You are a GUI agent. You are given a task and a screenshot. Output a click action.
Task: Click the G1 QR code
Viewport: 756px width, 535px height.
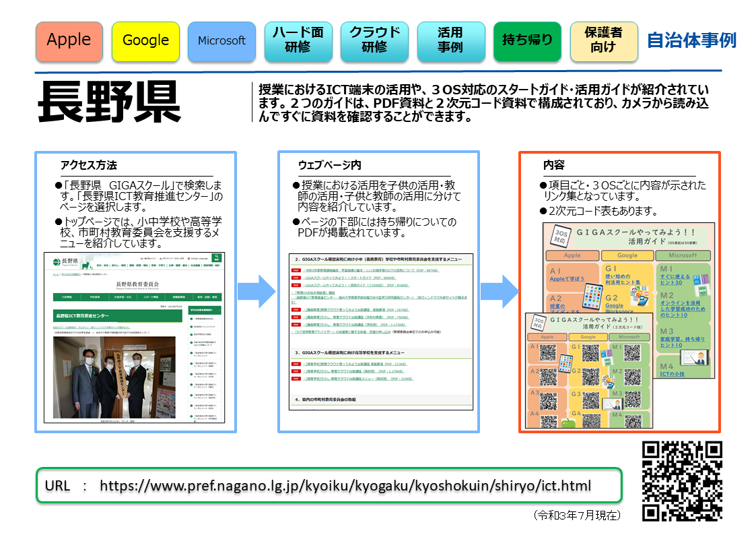tap(590, 352)
